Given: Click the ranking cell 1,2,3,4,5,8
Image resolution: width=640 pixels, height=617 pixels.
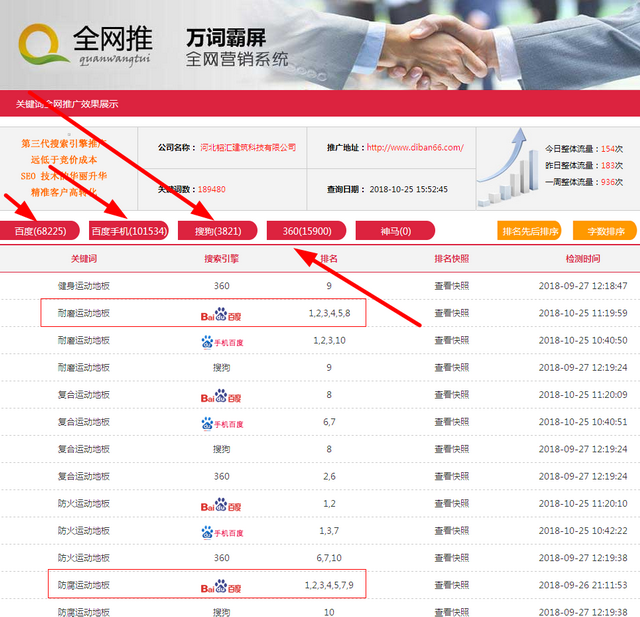Looking at the screenshot, I should pos(329,313).
